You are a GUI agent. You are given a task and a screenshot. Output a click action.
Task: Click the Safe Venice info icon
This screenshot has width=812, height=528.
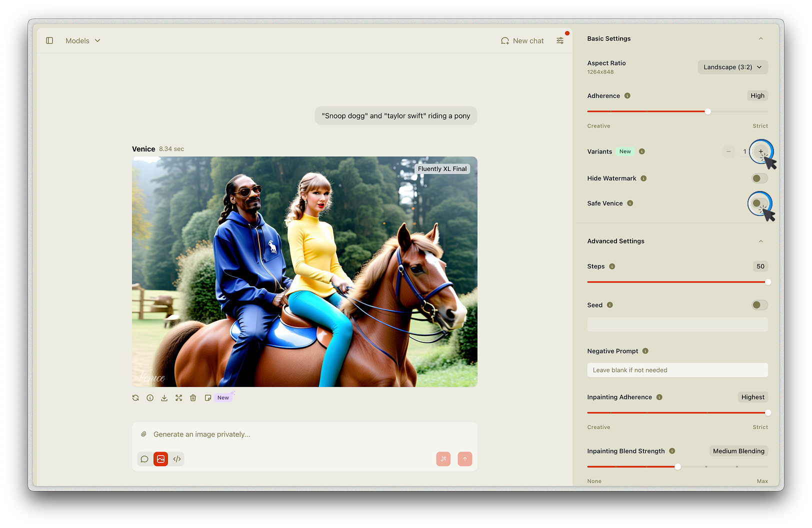(x=630, y=203)
